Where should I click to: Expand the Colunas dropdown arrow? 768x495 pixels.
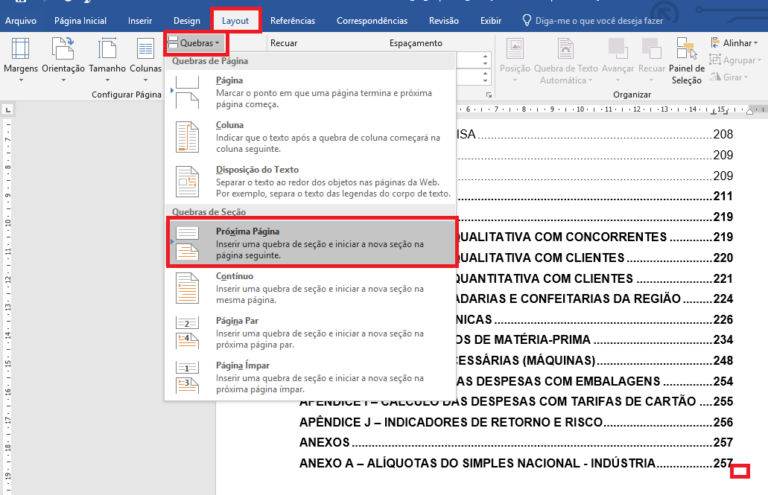(x=145, y=79)
